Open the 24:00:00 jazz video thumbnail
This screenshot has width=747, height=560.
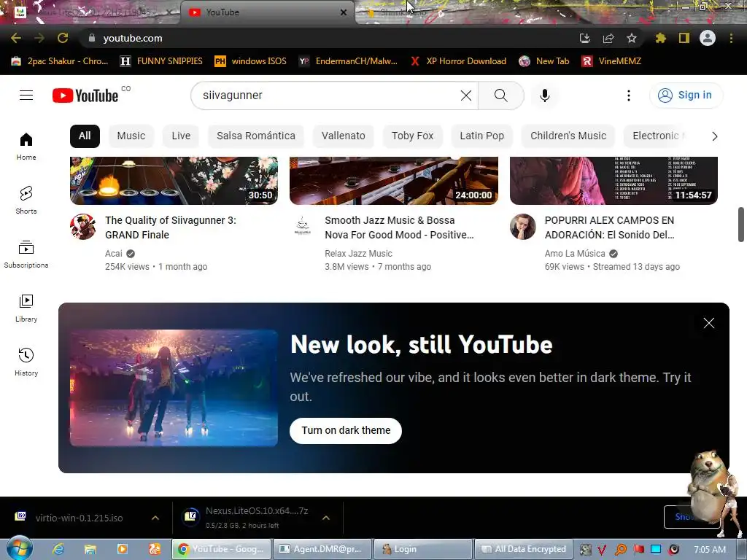point(394,181)
